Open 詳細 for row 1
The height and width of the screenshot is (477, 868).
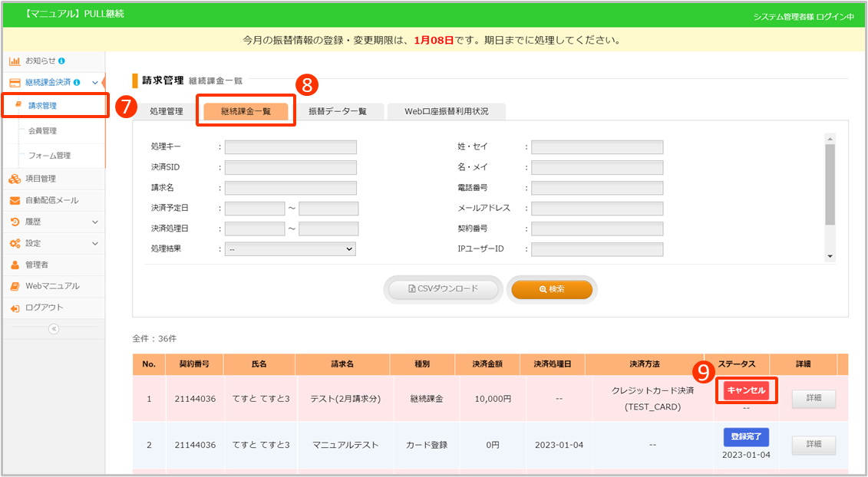[x=814, y=399]
